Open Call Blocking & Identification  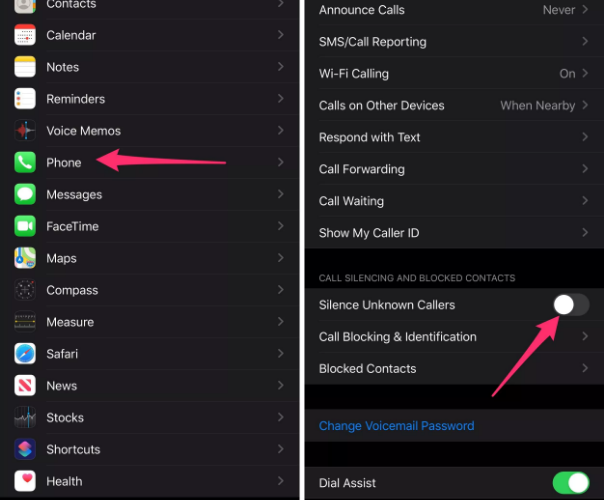click(454, 337)
